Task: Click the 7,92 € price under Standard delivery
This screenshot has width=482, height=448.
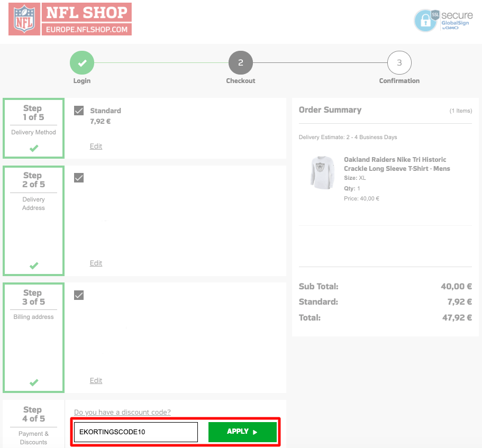Action: pos(100,121)
